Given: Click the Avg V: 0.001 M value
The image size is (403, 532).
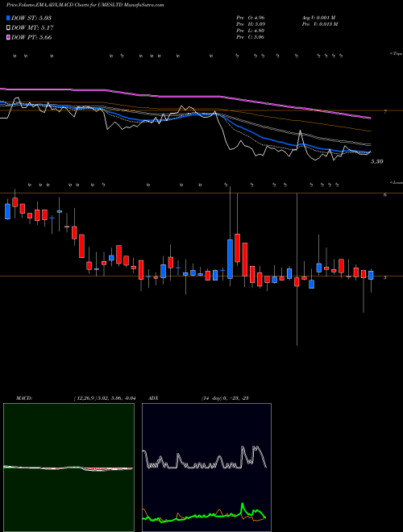Looking at the screenshot, I should [x=318, y=17].
